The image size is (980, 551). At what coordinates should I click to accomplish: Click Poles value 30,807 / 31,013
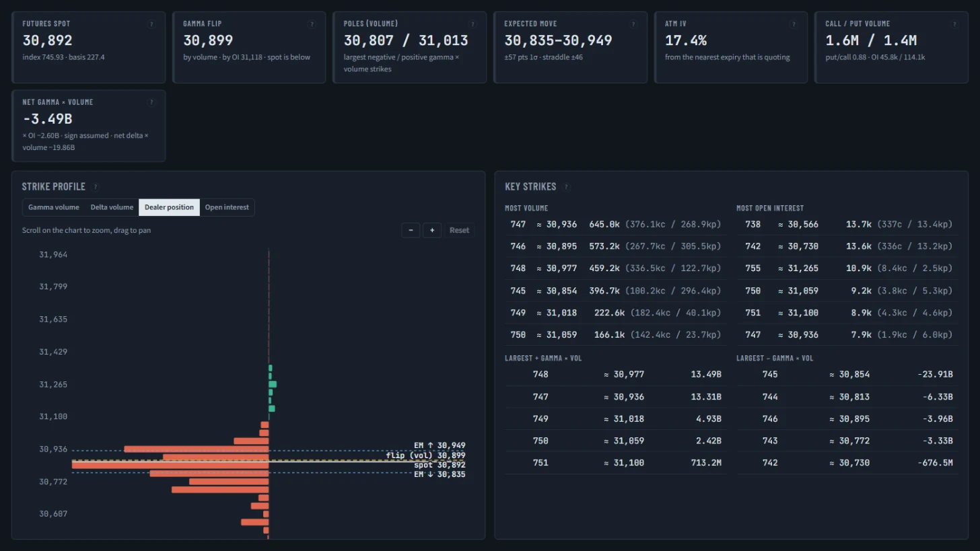coord(406,40)
